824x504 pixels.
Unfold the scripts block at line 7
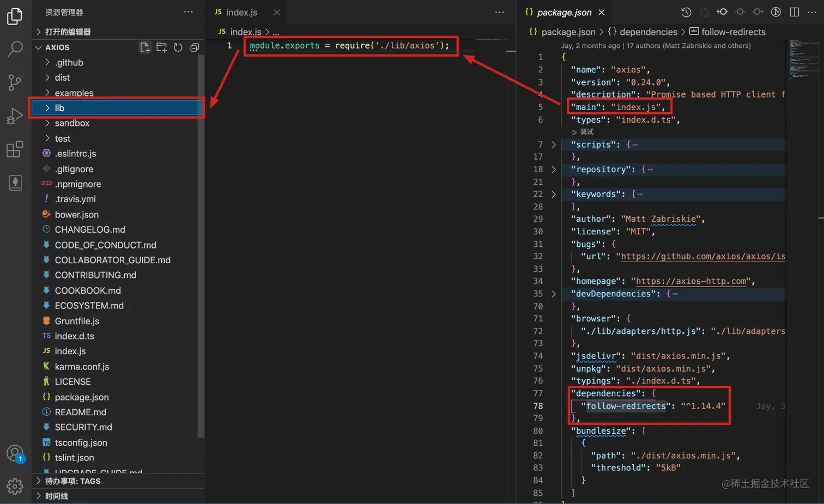tap(554, 144)
